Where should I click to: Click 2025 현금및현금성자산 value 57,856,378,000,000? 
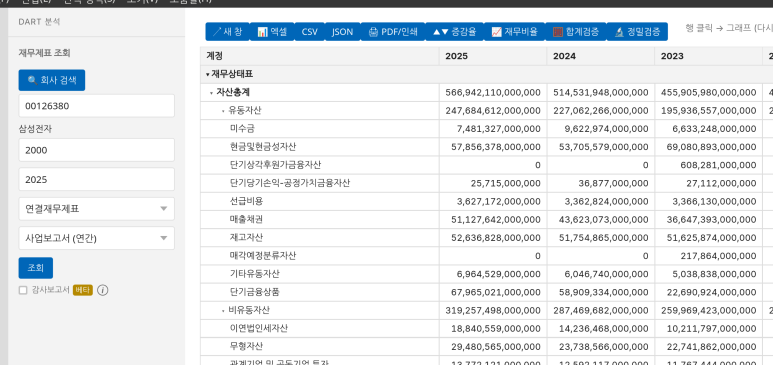pos(496,147)
